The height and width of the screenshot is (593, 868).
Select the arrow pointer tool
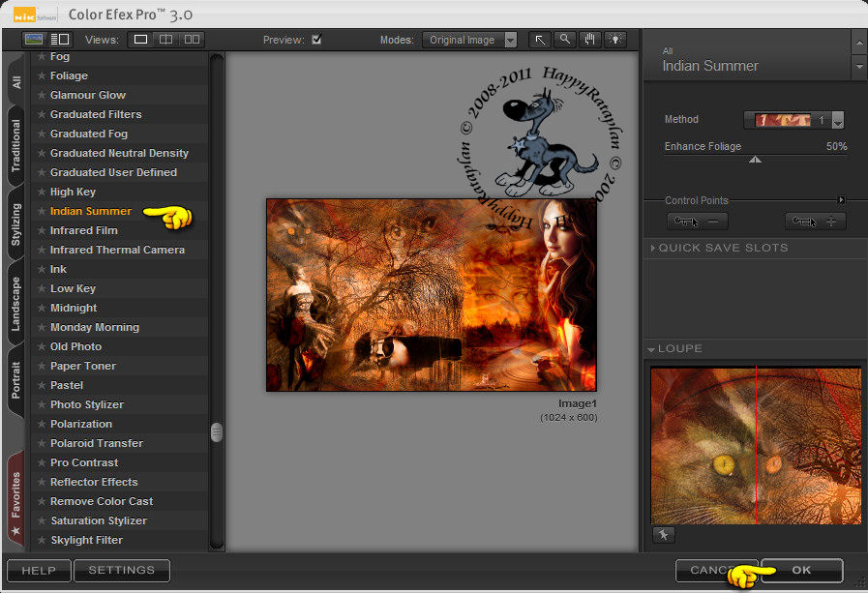tap(540, 40)
